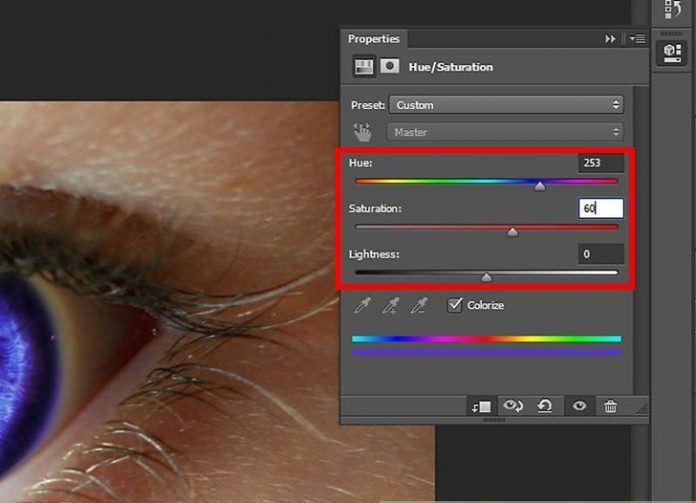696x503 pixels.
Task: Click the Hue slider track
Action: click(486, 182)
